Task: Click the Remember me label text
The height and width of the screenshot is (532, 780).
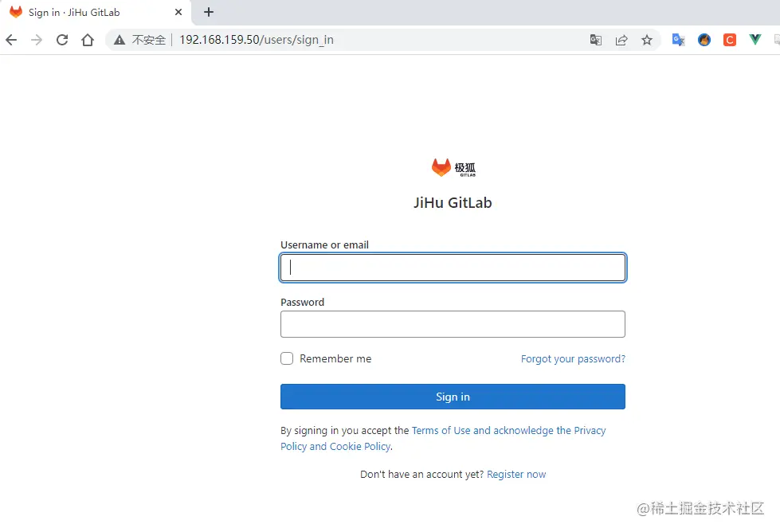Action: click(x=335, y=358)
